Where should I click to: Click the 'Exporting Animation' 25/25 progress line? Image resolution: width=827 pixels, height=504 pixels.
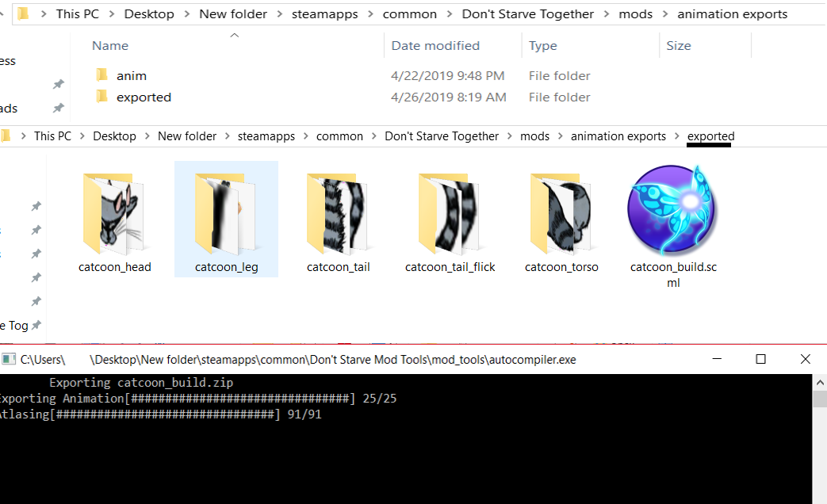pyautogui.click(x=197, y=399)
